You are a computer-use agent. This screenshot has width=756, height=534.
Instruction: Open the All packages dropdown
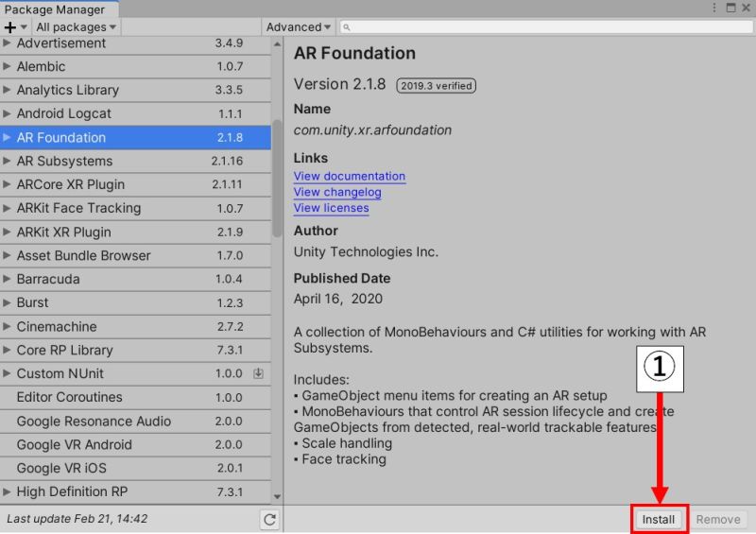(x=77, y=27)
